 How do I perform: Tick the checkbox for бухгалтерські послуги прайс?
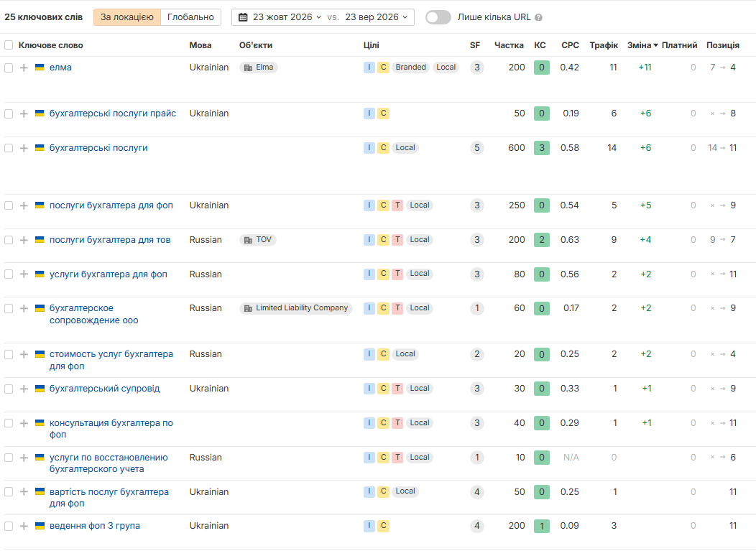(9, 114)
